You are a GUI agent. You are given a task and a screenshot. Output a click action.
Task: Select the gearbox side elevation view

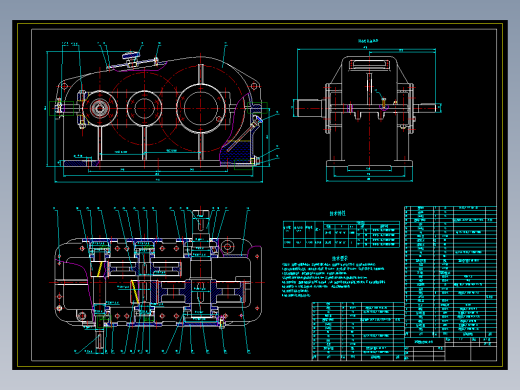click(367, 111)
